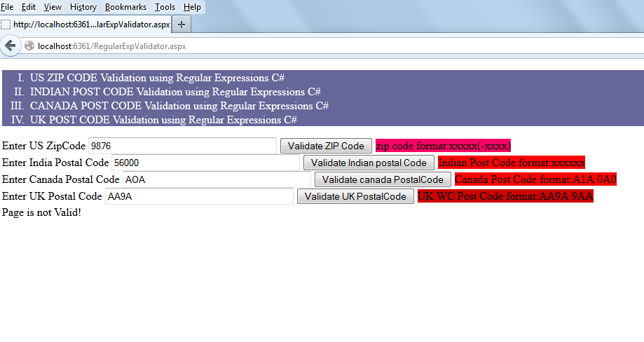This screenshot has width=644, height=342.
Task: Focus the India Postal Code input field
Action: click(x=205, y=163)
